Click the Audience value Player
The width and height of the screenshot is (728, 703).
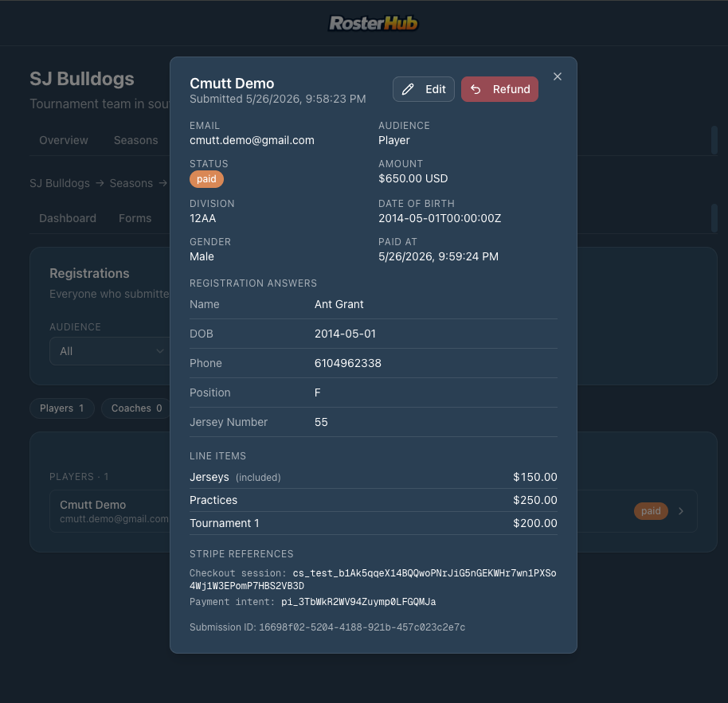[393, 140]
